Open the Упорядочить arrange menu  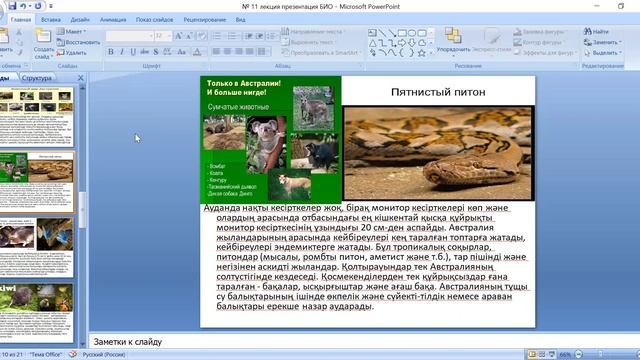pyautogui.click(x=453, y=41)
